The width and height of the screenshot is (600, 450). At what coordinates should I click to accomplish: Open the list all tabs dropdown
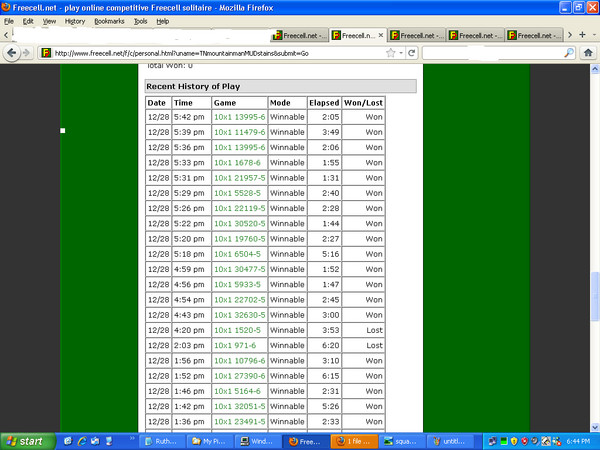594,35
